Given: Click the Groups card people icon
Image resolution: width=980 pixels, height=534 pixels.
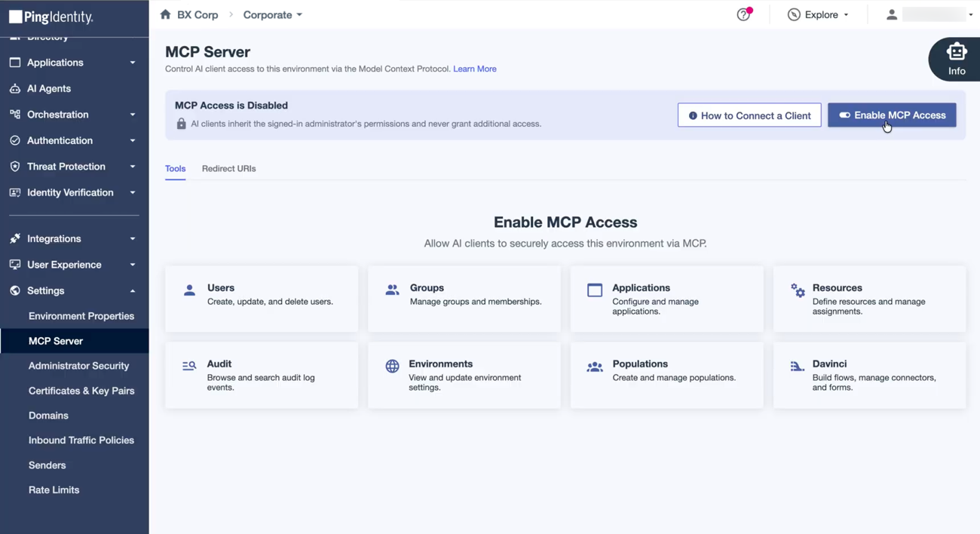Looking at the screenshot, I should point(392,290).
